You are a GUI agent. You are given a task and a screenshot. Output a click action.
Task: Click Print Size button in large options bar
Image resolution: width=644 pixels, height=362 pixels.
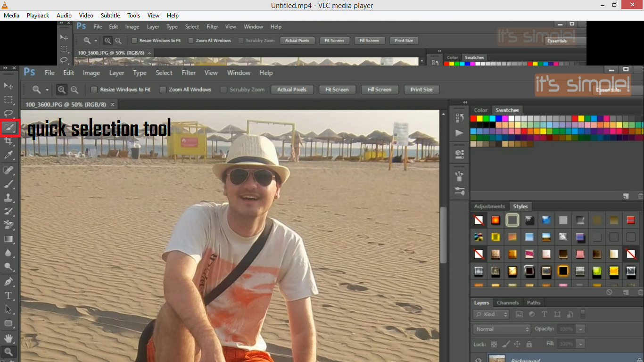point(421,90)
